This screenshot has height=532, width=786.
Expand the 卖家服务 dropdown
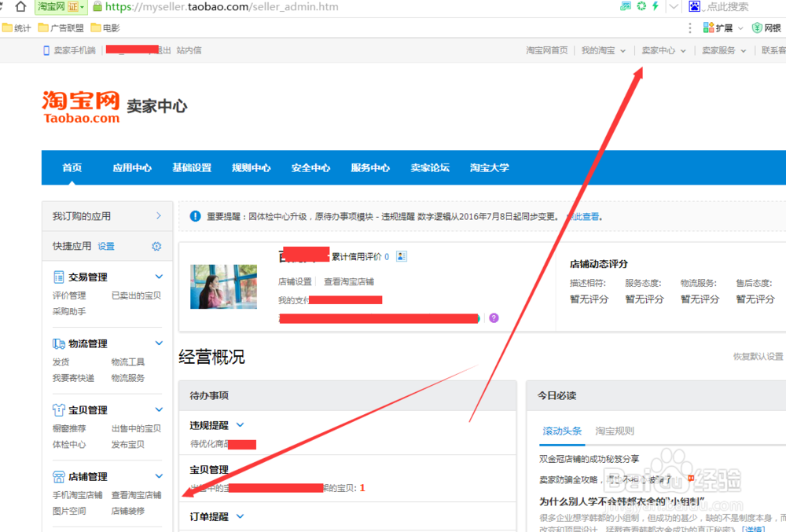click(x=744, y=51)
